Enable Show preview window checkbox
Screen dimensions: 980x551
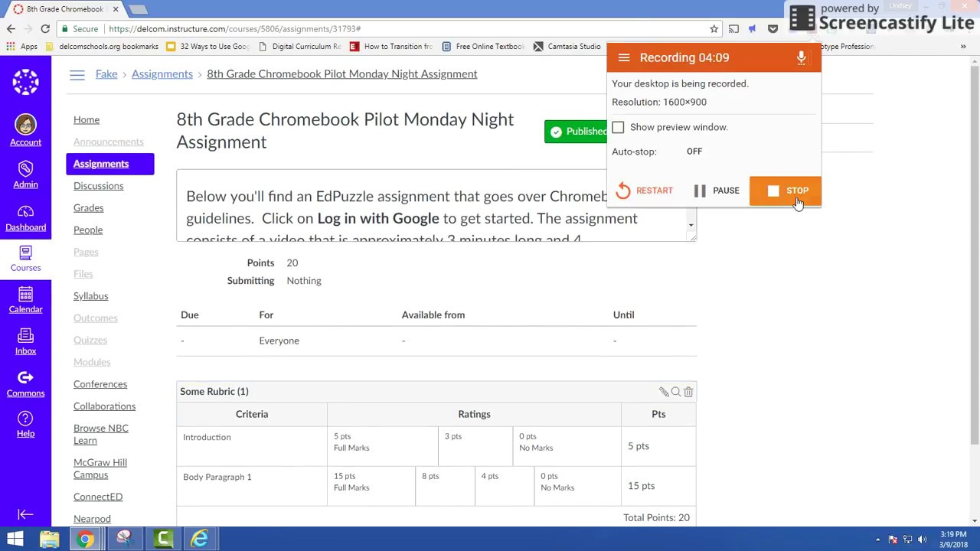(x=618, y=127)
